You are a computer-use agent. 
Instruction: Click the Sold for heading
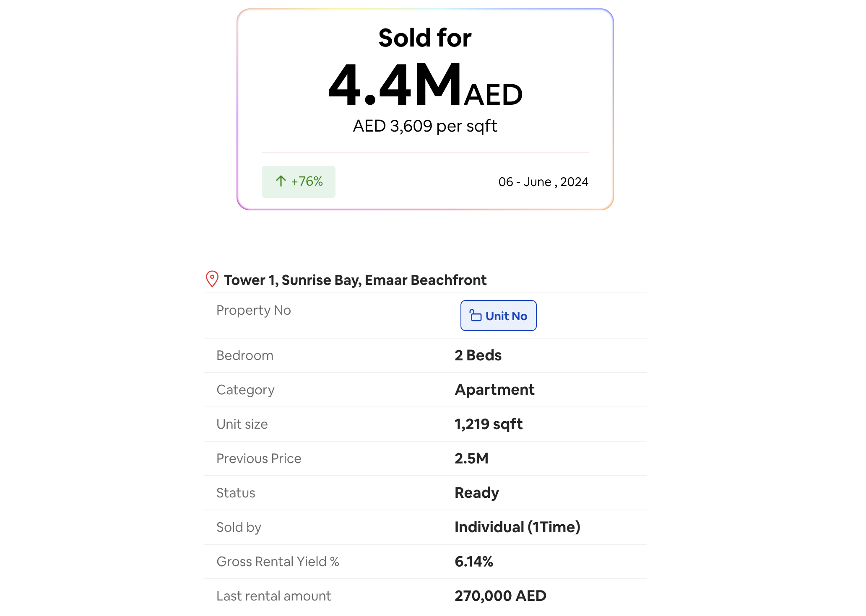[425, 38]
